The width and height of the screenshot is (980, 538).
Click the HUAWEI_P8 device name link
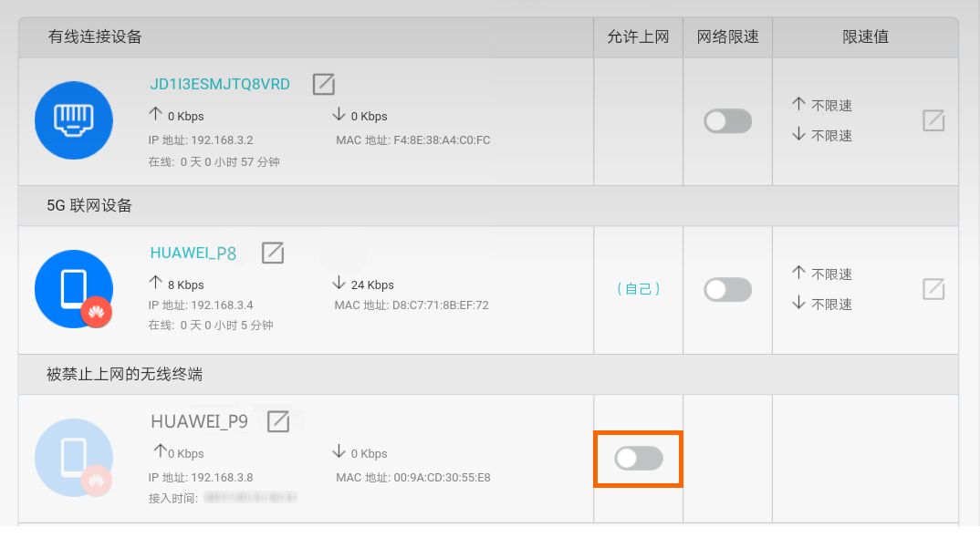point(193,253)
